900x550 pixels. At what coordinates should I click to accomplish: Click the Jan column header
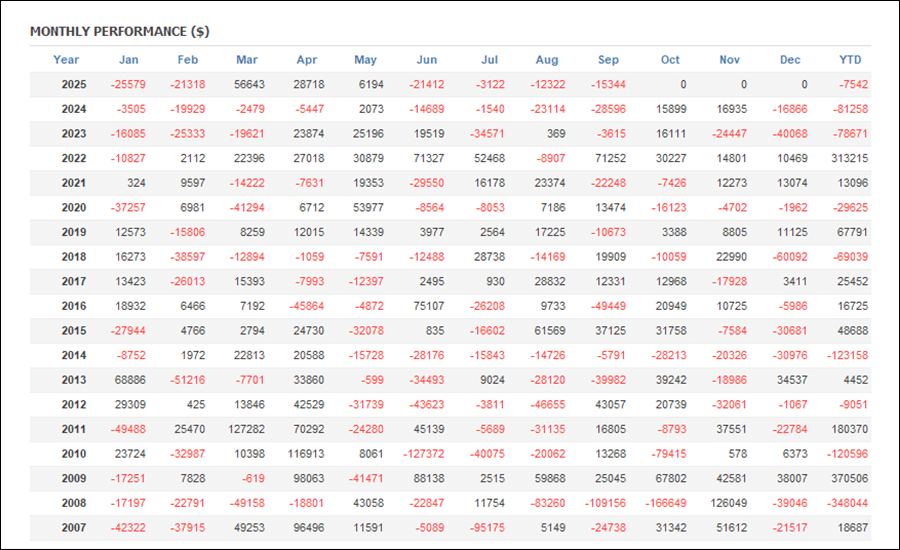(128, 60)
